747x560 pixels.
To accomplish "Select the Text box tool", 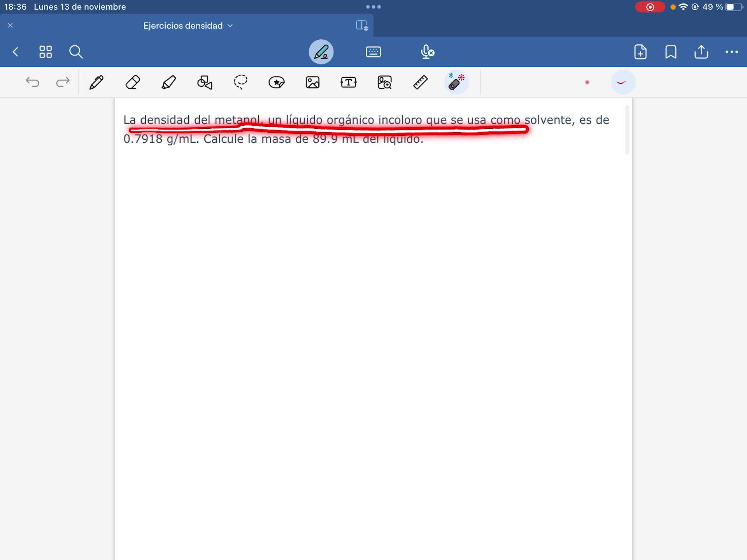I will click(349, 82).
